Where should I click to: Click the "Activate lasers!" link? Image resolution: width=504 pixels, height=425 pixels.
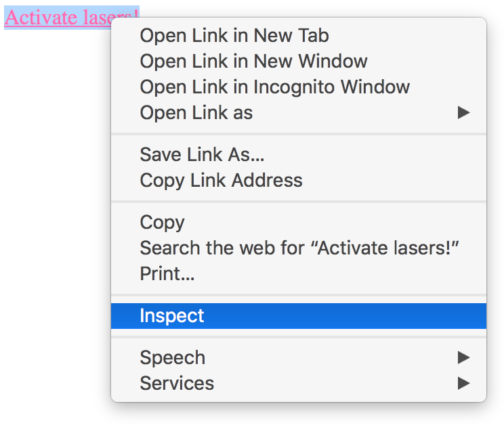point(54,18)
